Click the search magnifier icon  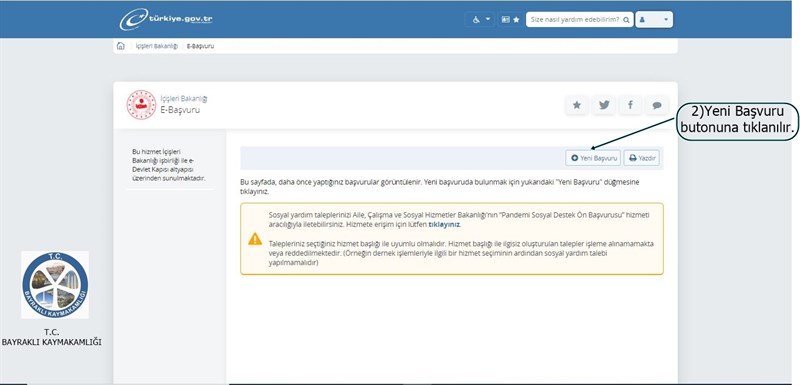tap(626, 20)
